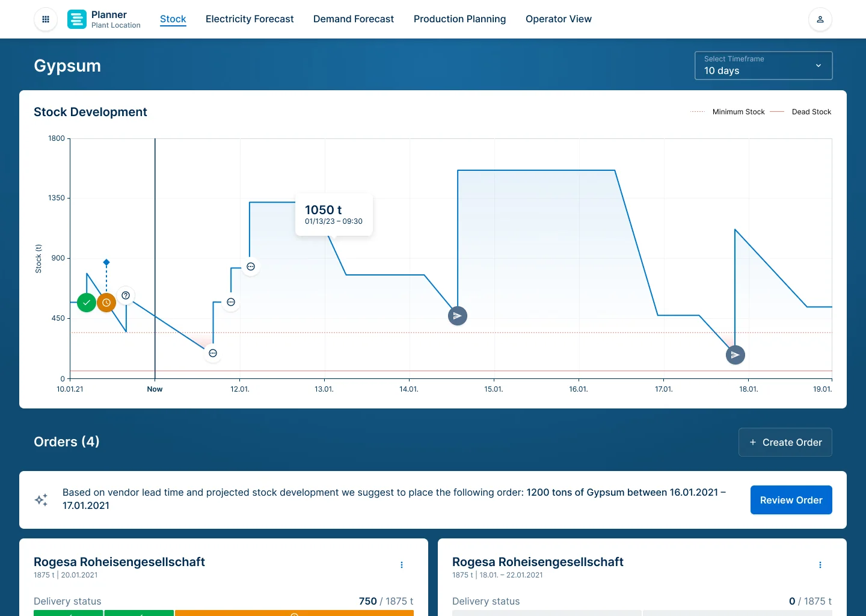Switch to the Stock tab
This screenshot has width=866, height=616.
173,19
